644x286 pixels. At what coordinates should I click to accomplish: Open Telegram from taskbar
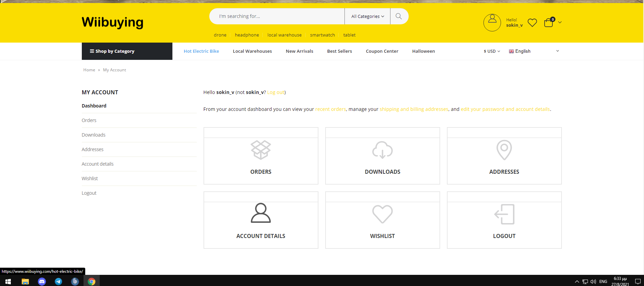tap(58, 281)
